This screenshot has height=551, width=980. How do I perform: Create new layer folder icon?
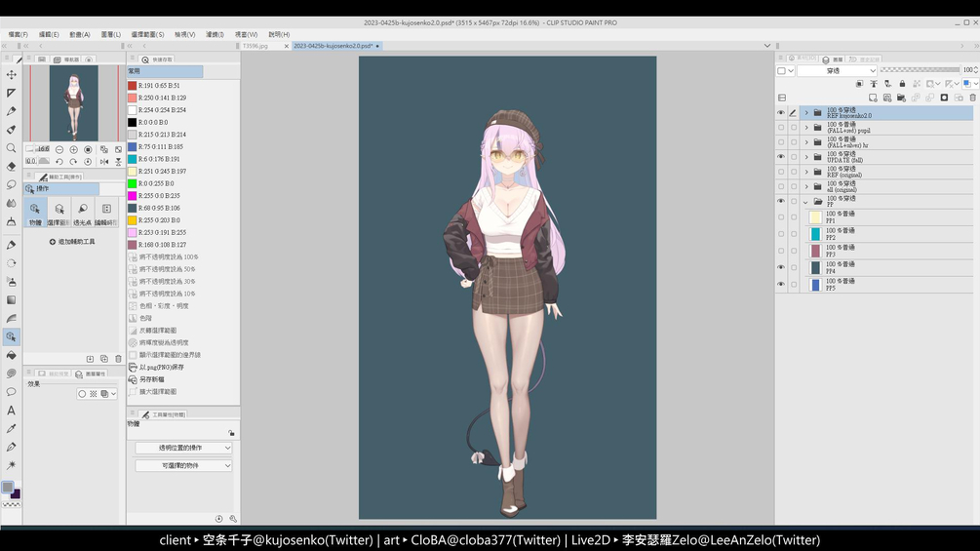[x=901, y=98]
